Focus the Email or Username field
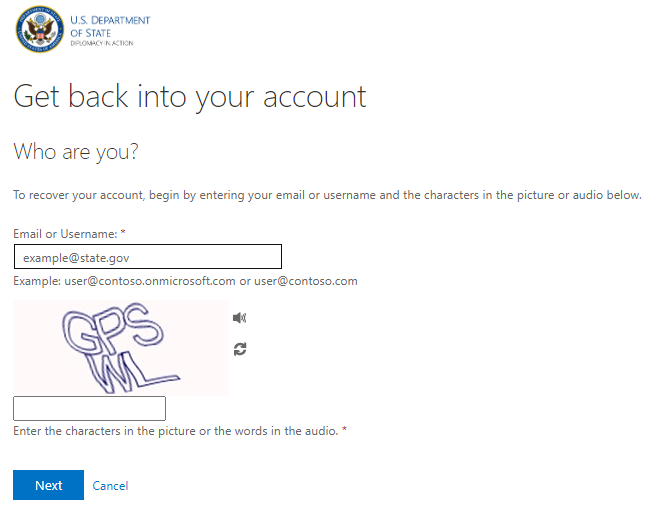The height and width of the screenshot is (519, 659). [148, 257]
